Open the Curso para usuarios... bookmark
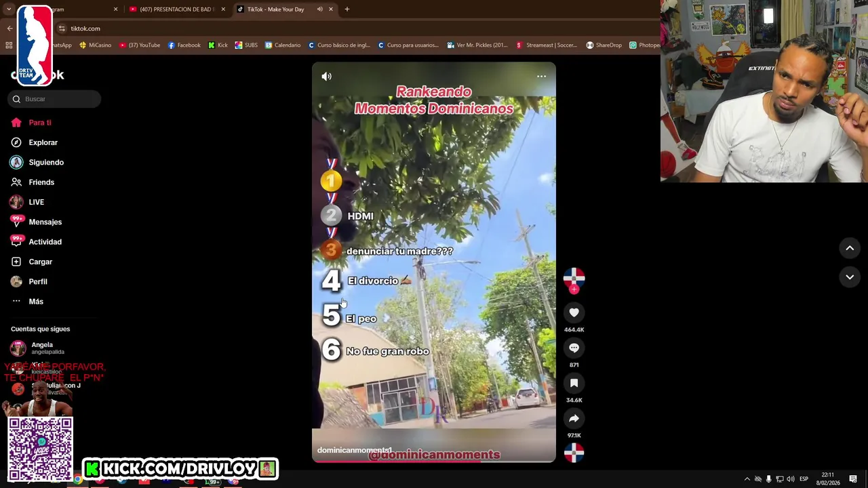This screenshot has height=488, width=868. coord(408,45)
